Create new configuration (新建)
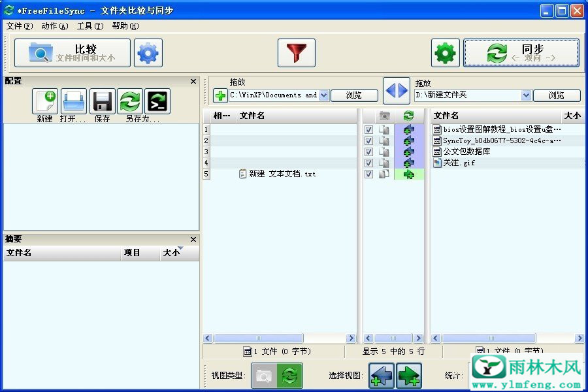The width and height of the screenshot is (588, 392). point(45,101)
